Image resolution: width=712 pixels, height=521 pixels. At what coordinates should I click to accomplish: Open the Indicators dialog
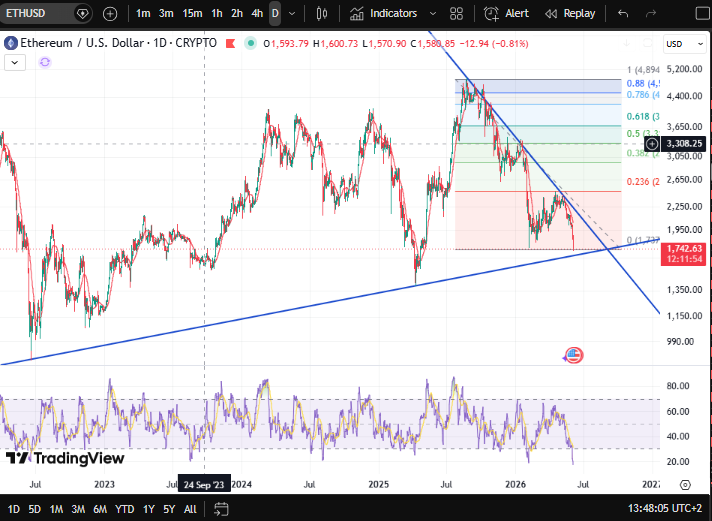coord(384,14)
